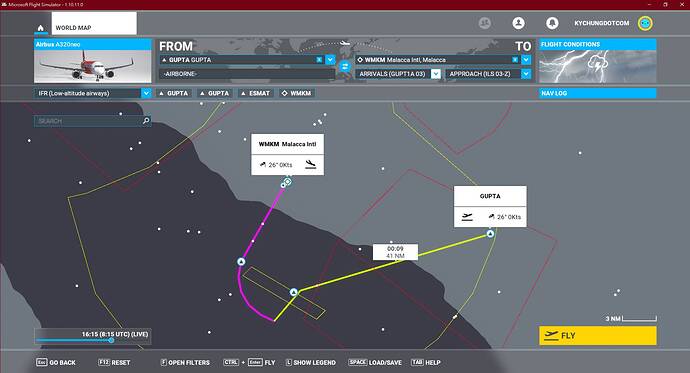Click the swap departure and arrival icon

(345, 66)
